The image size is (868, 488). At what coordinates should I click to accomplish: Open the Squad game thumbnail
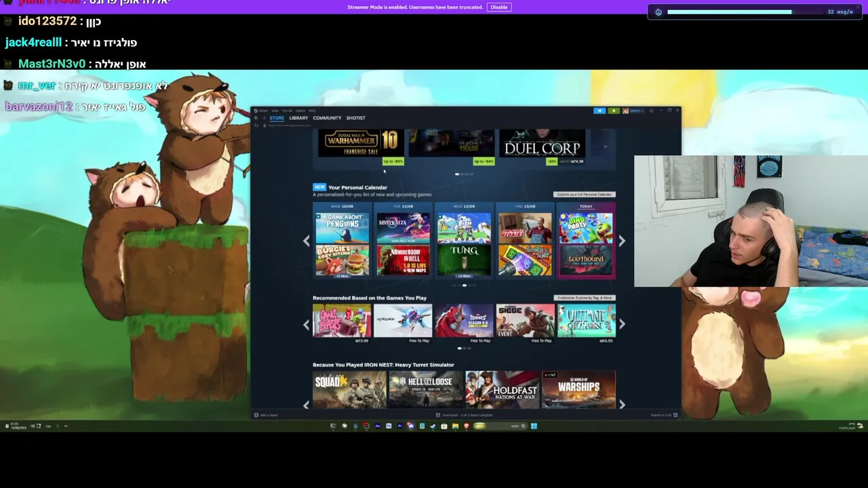tap(349, 390)
